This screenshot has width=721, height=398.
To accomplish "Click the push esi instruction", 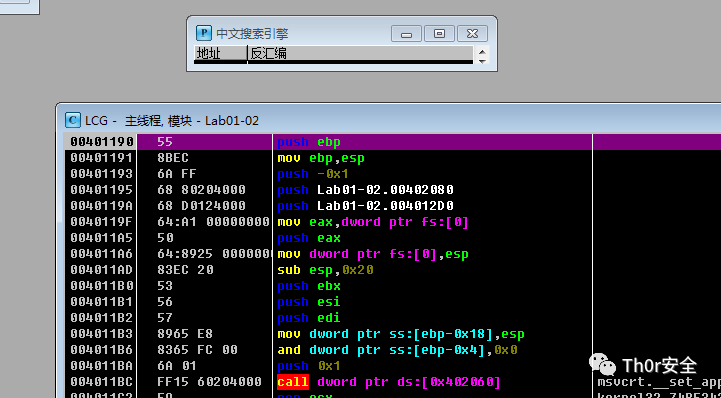I will pos(309,302).
